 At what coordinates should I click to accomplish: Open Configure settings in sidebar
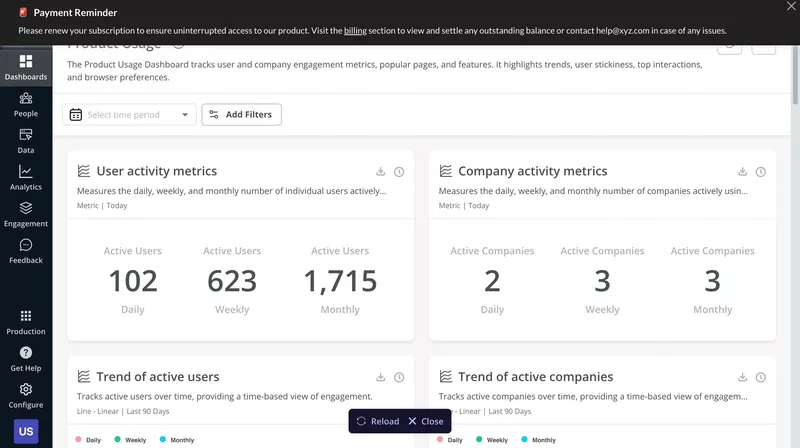pos(26,395)
